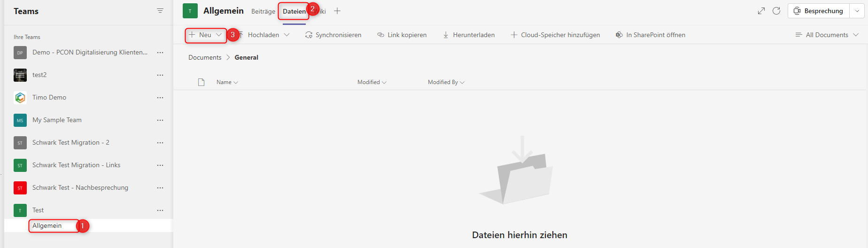Image resolution: width=868 pixels, height=248 pixels.
Task: Open more options for test2 team
Action: [x=160, y=75]
